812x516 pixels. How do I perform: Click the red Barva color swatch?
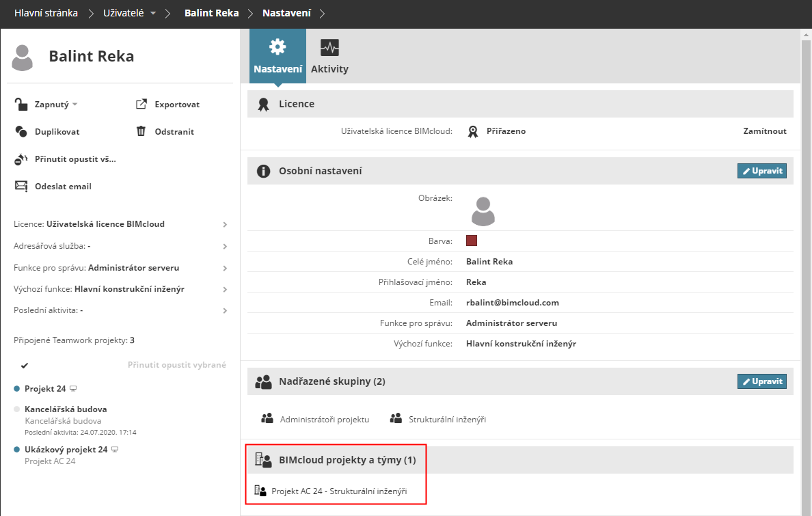[x=472, y=241]
